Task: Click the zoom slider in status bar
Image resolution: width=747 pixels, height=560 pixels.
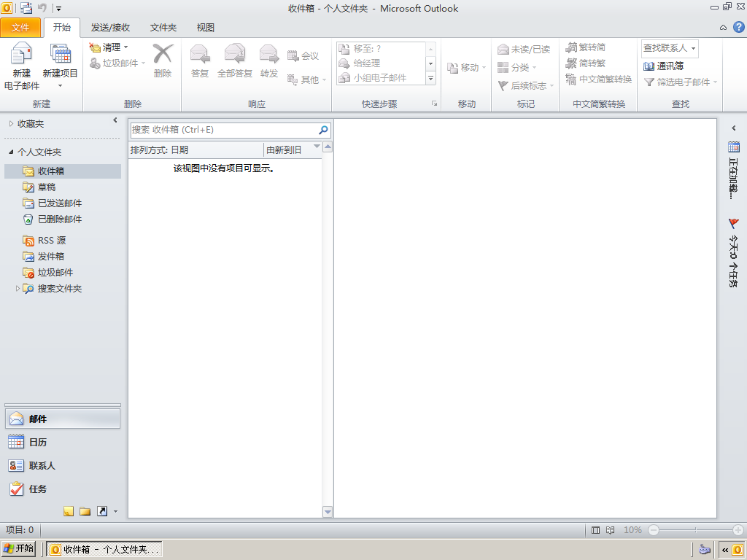Action: tap(695, 530)
